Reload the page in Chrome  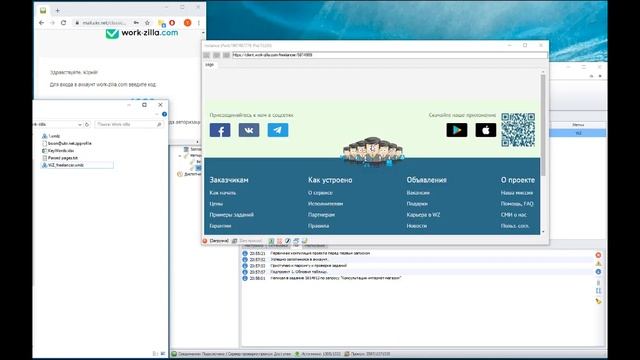point(63,23)
